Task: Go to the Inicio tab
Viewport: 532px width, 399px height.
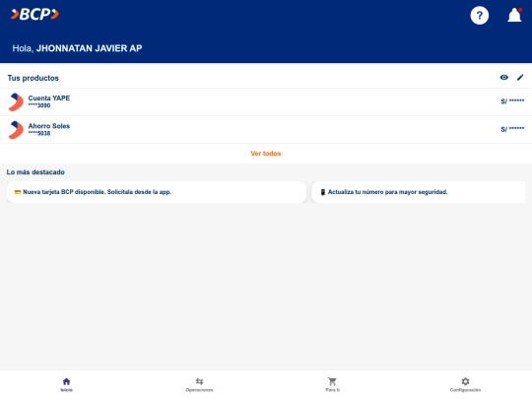Action: tap(67, 385)
